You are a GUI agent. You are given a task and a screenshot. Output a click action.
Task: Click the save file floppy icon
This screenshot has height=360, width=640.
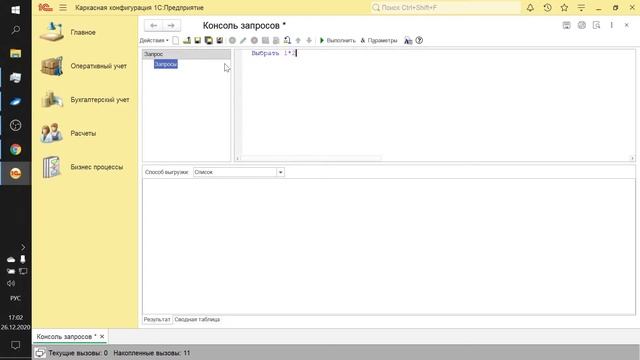198,40
